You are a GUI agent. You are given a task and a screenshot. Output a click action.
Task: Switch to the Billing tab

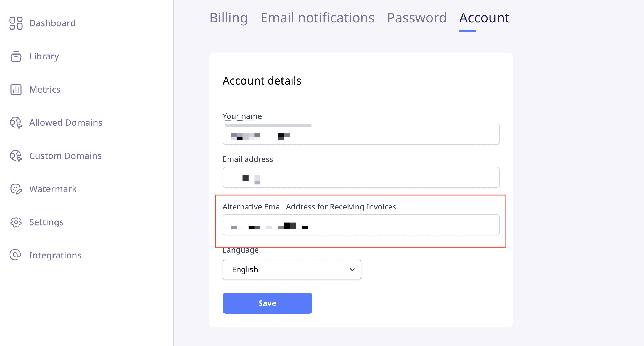pyautogui.click(x=228, y=18)
